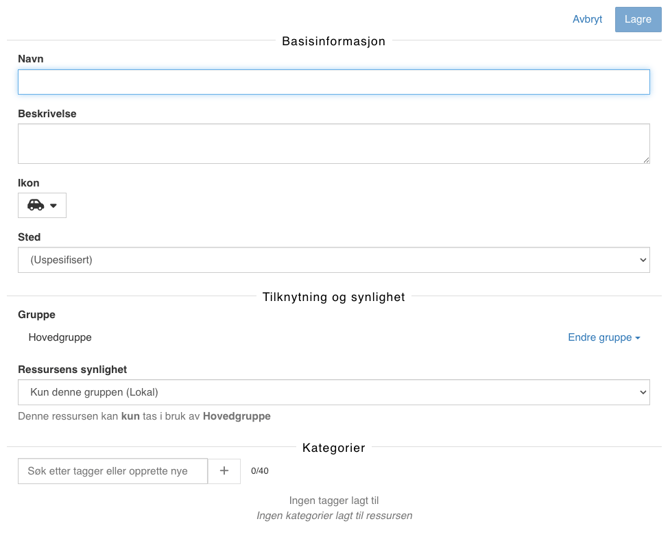Open the Sted dropdown showing (Uspesifisert)
This screenshot has width=670, height=541.
coord(333,260)
